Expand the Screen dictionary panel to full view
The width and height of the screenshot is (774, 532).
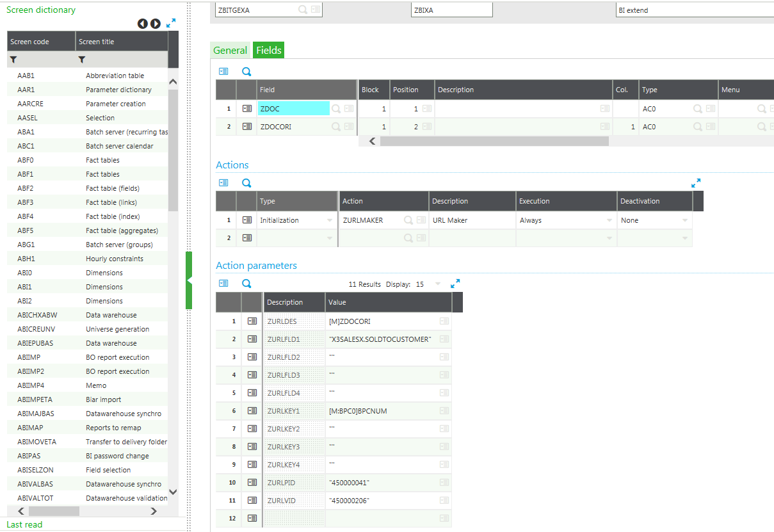pos(171,23)
